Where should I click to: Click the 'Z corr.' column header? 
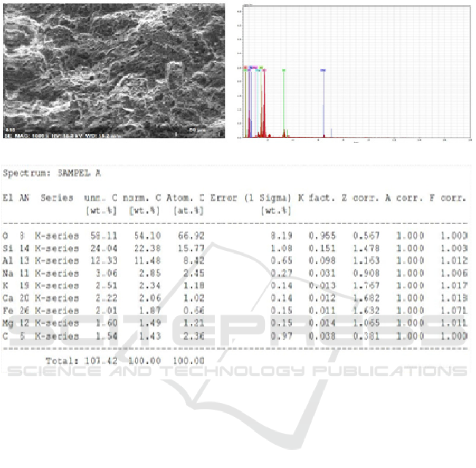click(x=364, y=199)
